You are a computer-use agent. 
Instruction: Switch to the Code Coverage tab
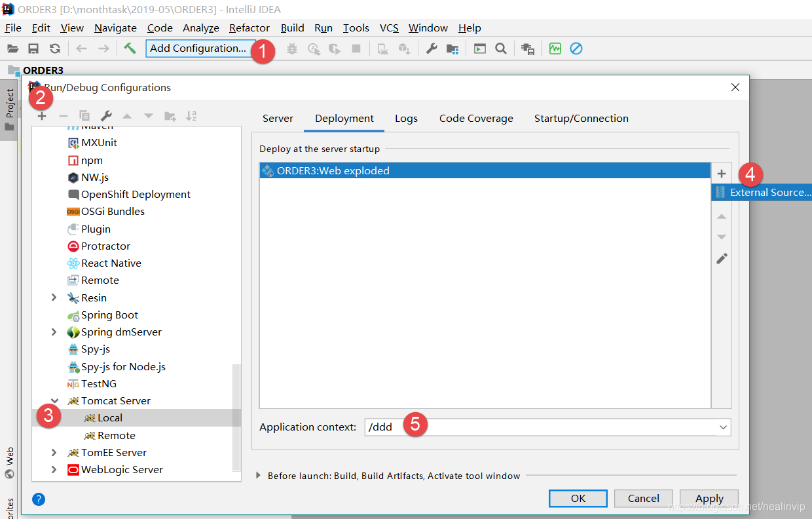click(x=476, y=119)
